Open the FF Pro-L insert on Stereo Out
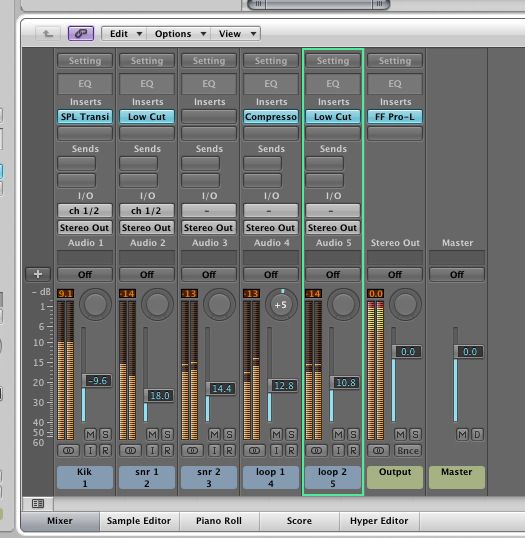Viewport: 525px width, 538px height. click(x=395, y=117)
